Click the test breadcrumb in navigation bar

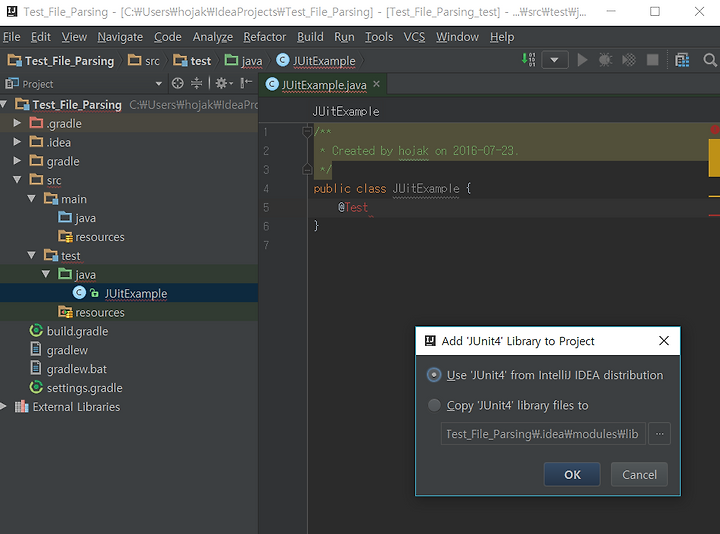(192, 61)
